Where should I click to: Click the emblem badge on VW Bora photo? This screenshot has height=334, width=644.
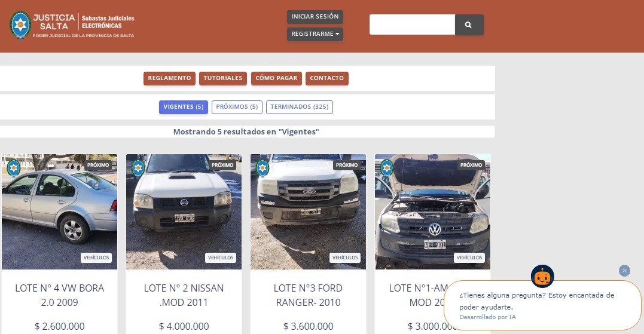tap(14, 167)
